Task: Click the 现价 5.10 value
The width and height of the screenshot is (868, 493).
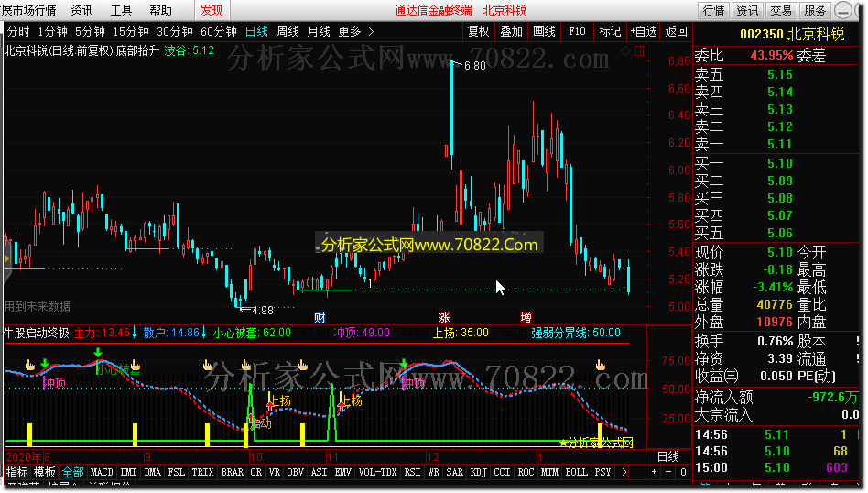Action: pyautogui.click(x=779, y=252)
